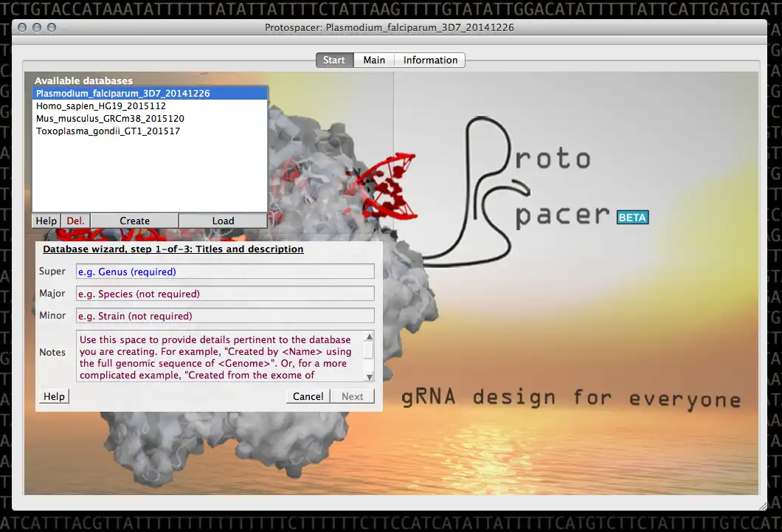The width and height of the screenshot is (782, 532).
Task: Load the selected database
Action: coord(223,221)
